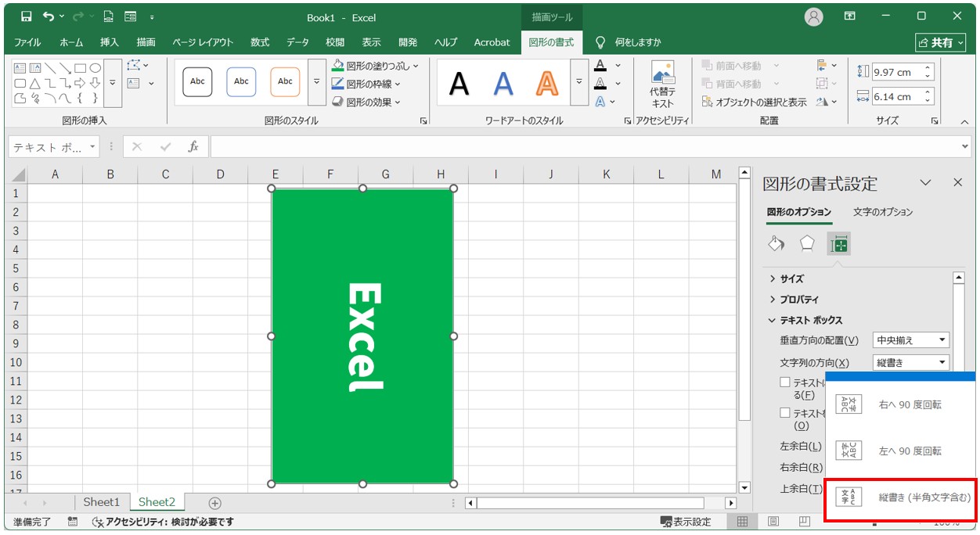Click アクセシビリティ: 検討が必要です status
This screenshot has width=980, height=535.
pos(163,522)
